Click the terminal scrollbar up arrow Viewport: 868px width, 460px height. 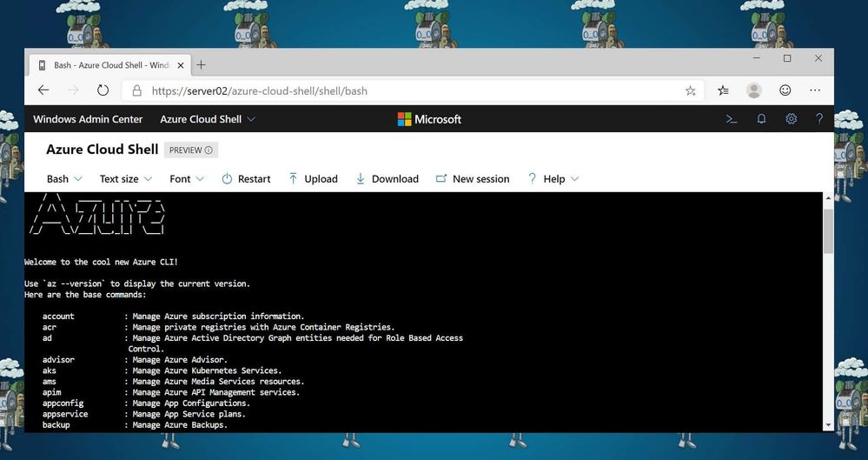828,198
